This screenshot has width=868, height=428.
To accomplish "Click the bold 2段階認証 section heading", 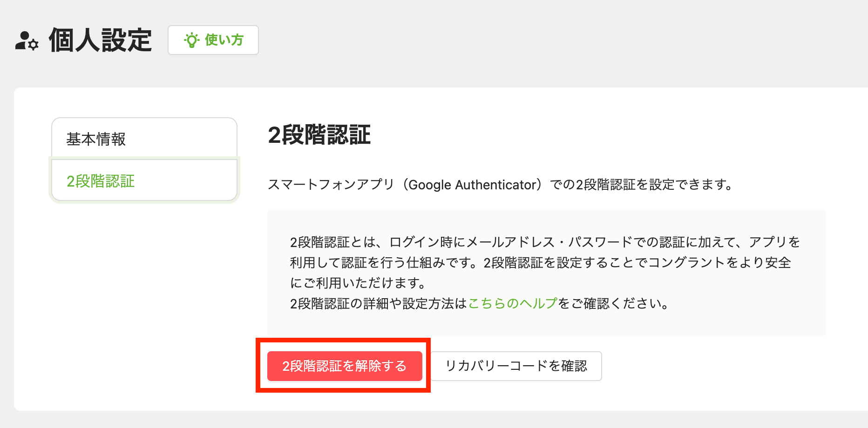I will click(x=319, y=135).
